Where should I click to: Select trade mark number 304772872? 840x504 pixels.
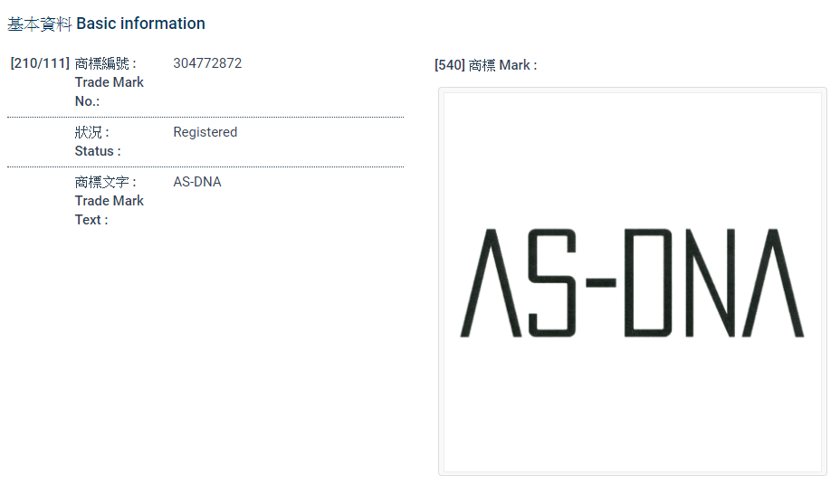point(207,63)
